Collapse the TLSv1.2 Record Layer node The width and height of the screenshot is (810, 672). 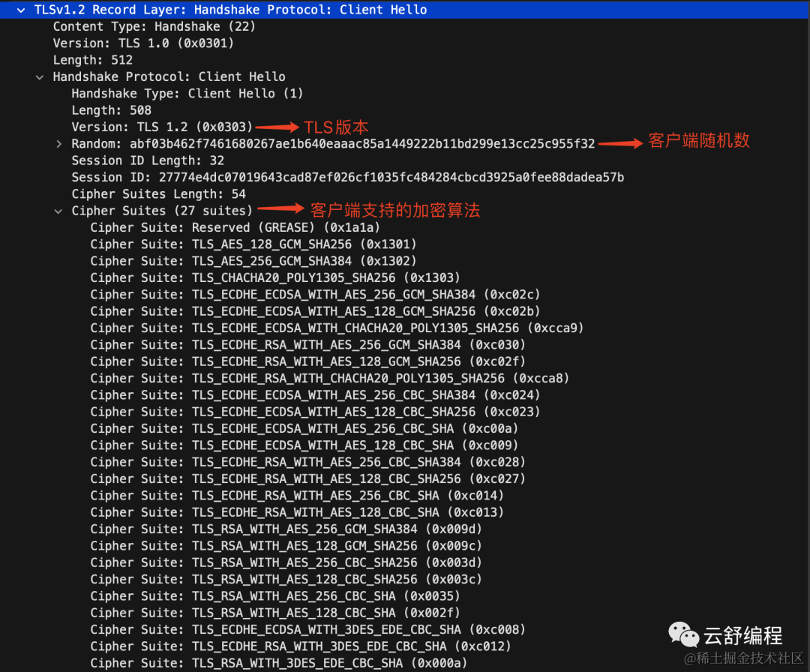tap(21, 10)
